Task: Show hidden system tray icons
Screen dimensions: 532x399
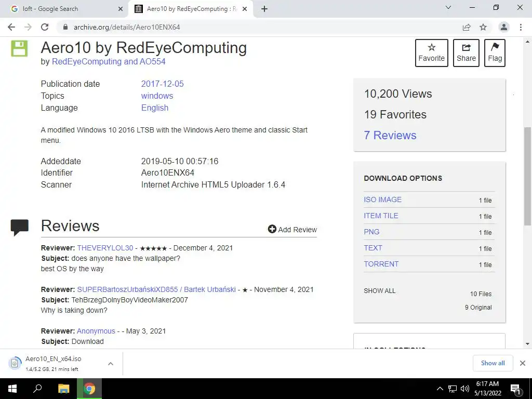Action: (440, 389)
